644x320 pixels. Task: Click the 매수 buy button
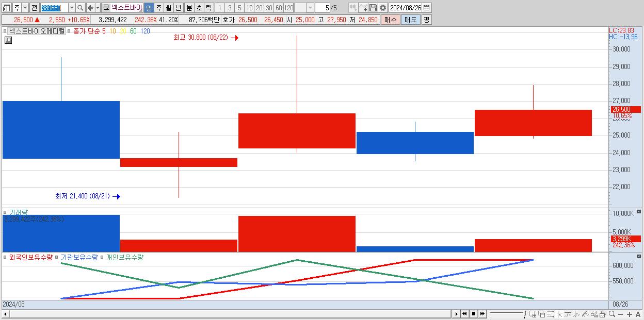[391, 20]
